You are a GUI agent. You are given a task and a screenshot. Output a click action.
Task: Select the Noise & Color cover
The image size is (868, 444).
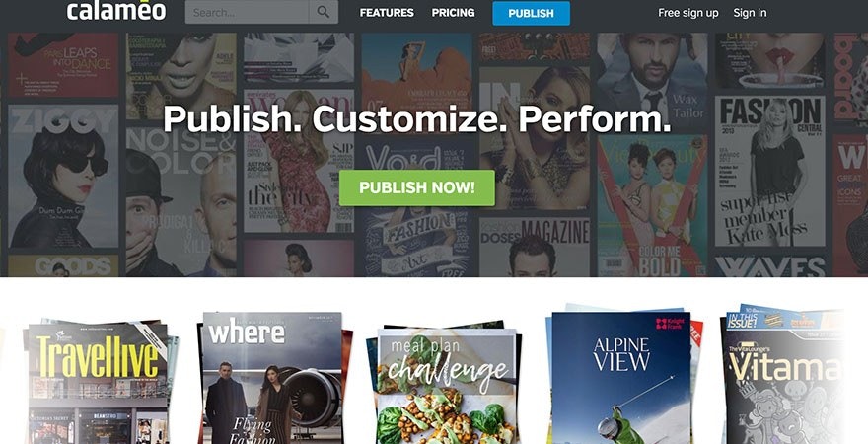(181, 201)
